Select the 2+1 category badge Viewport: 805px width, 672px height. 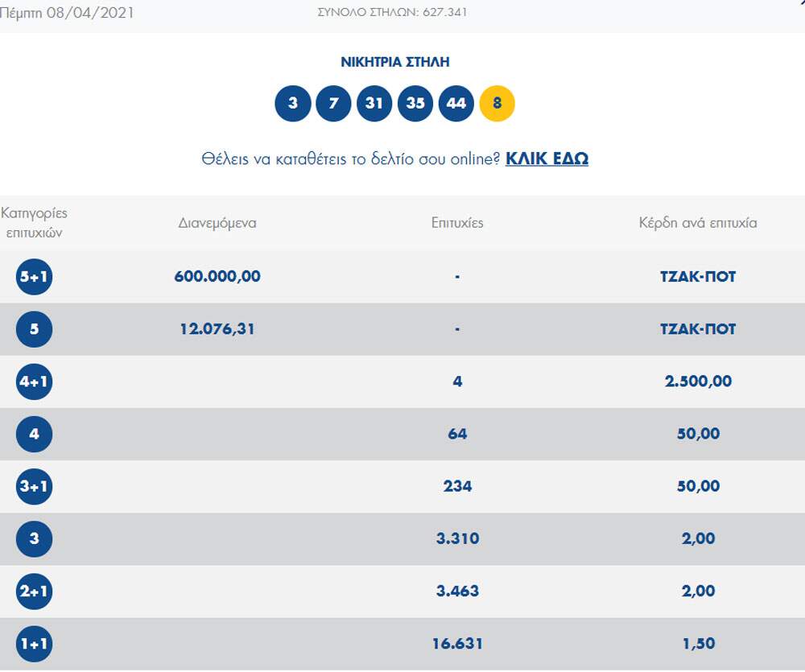pos(34,592)
